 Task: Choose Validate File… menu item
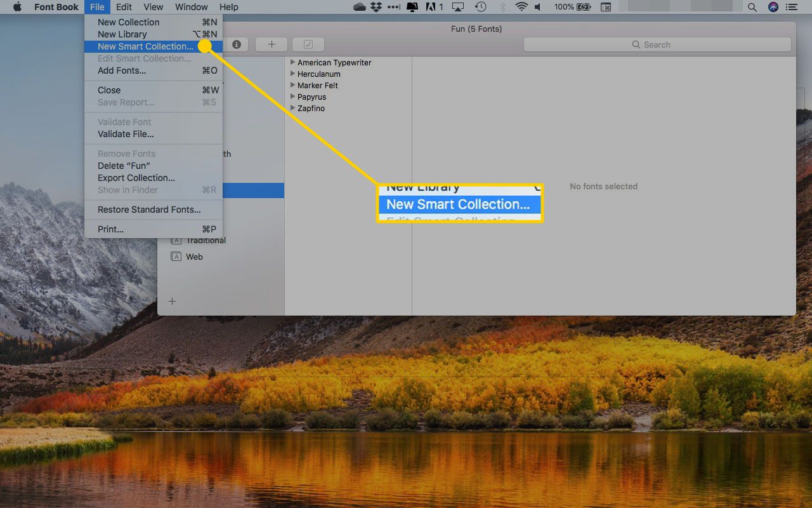pyautogui.click(x=154, y=134)
